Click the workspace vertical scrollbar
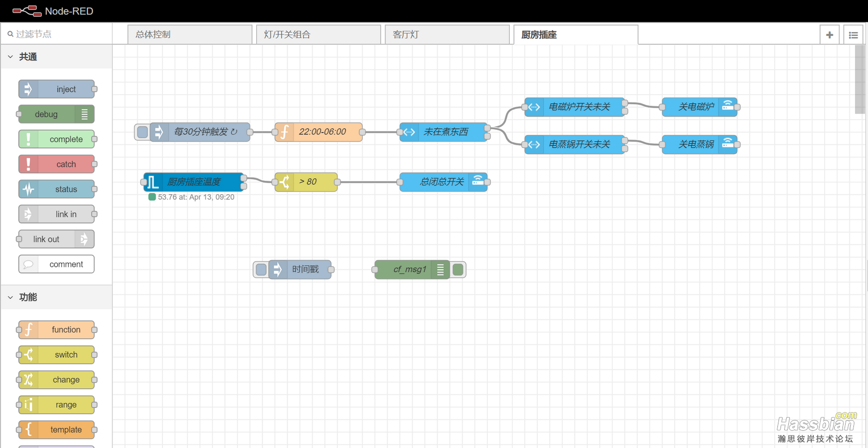868x448 pixels. (x=860, y=79)
